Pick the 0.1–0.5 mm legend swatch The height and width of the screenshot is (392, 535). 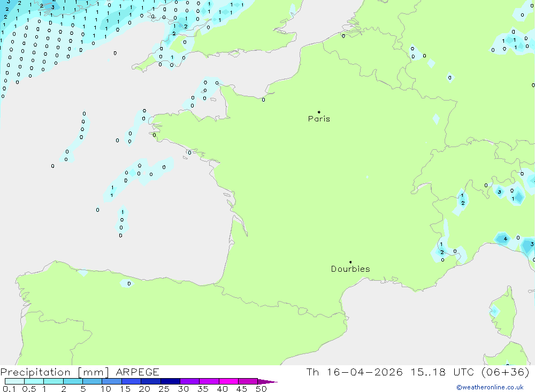[14, 381]
